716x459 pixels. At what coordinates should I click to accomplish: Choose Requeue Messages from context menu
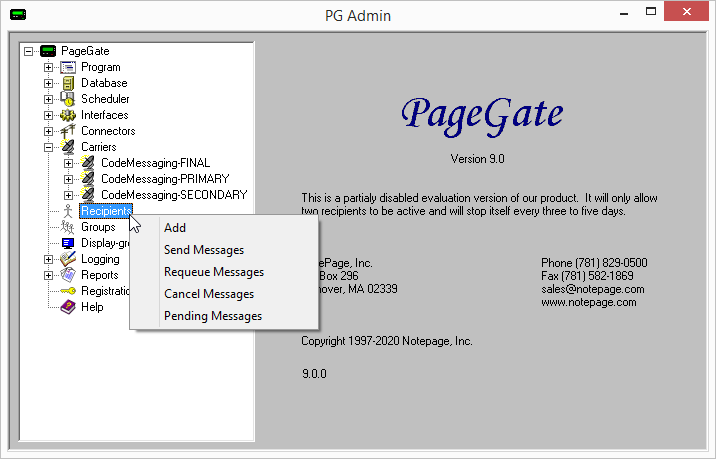224,272
